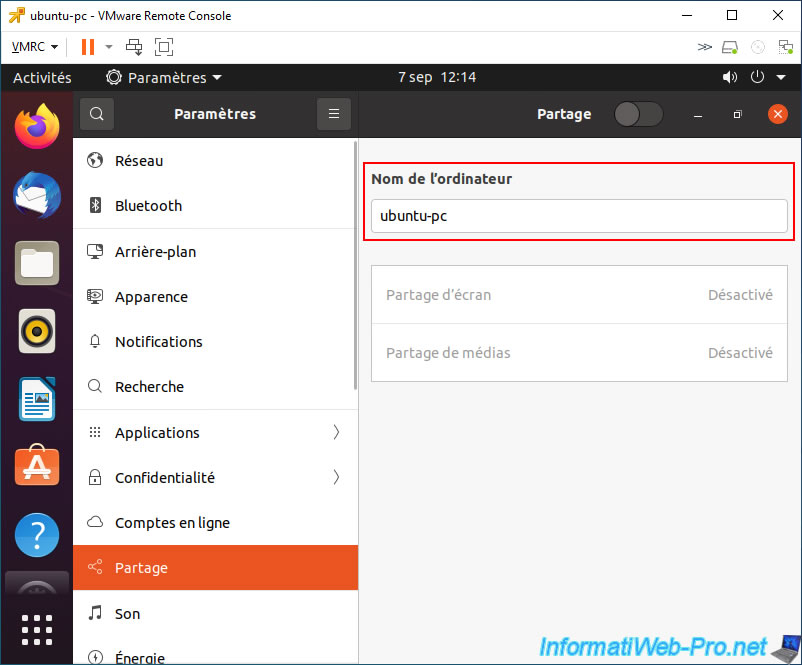Open Thunderbird mail from the dock
Image resolution: width=802 pixels, height=665 pixels.
pos(37,195)
